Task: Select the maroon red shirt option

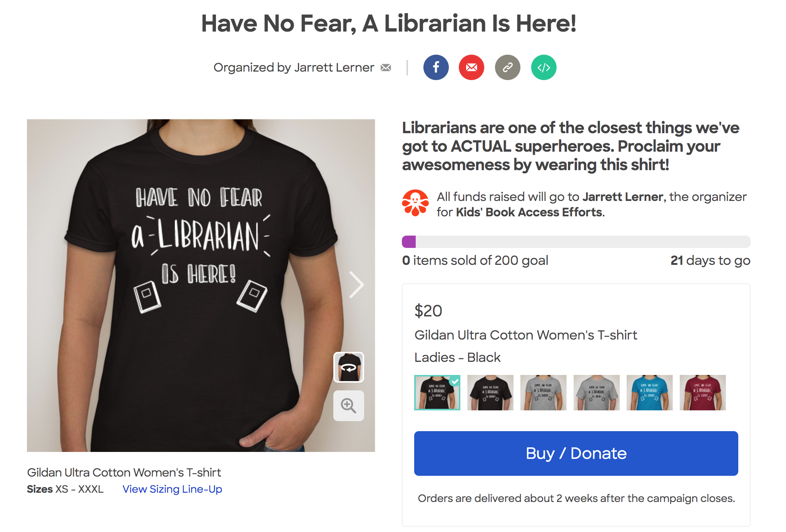Action: [x=702, y=392]
